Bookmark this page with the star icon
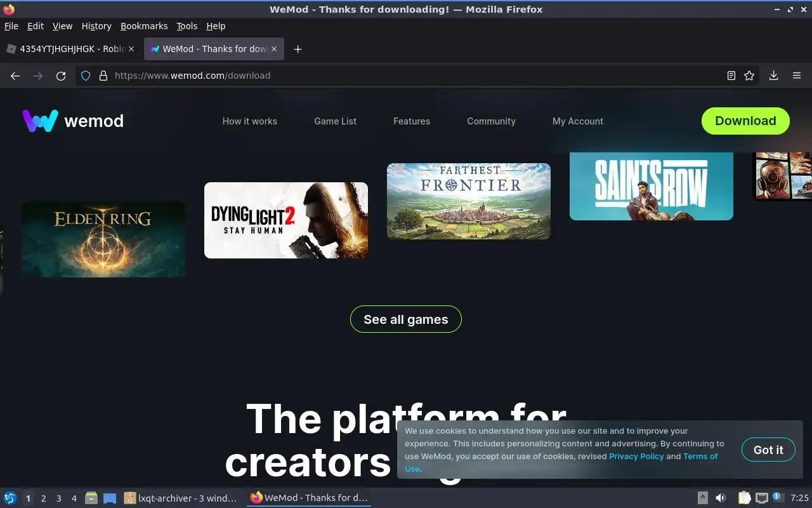Viewport: 812px width, 508px height. point(749,76)
